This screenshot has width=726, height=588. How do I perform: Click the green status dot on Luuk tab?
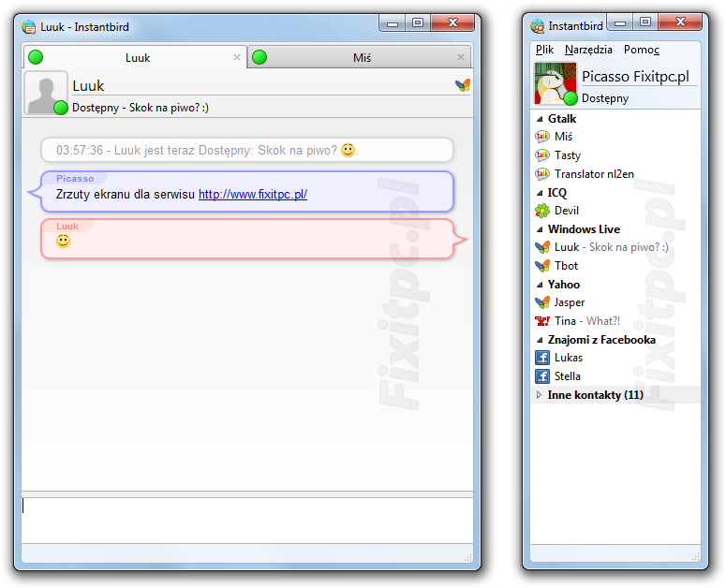[x=36, y=57]
